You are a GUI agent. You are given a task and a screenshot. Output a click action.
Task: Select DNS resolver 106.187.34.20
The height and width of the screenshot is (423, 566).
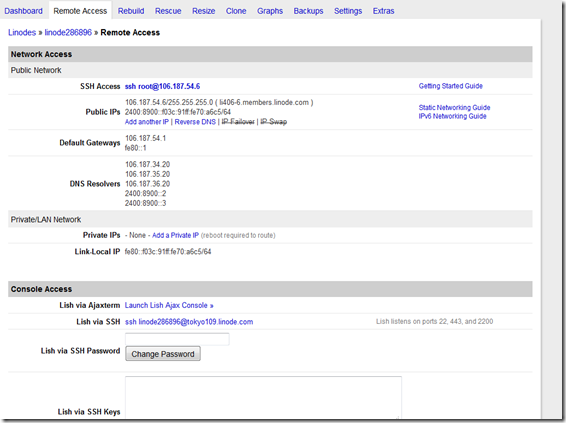147,165
